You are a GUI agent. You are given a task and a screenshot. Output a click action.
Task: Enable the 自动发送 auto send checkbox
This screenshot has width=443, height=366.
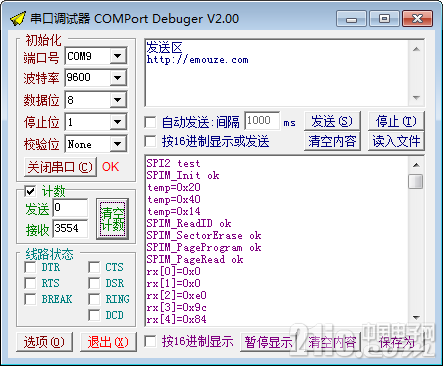150,122
